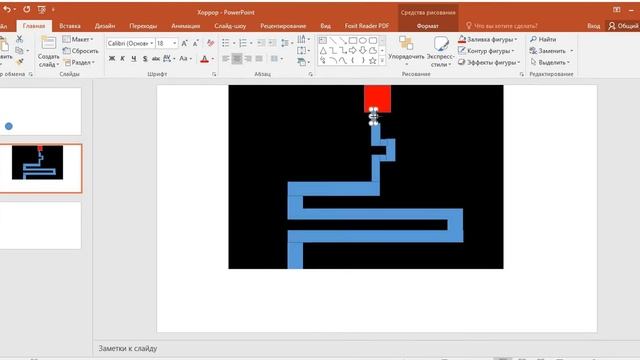The height and width of the screenshot is (360, 640).
Task: Toggle Align Right paragraph alignment
Action: pos(248,59)
